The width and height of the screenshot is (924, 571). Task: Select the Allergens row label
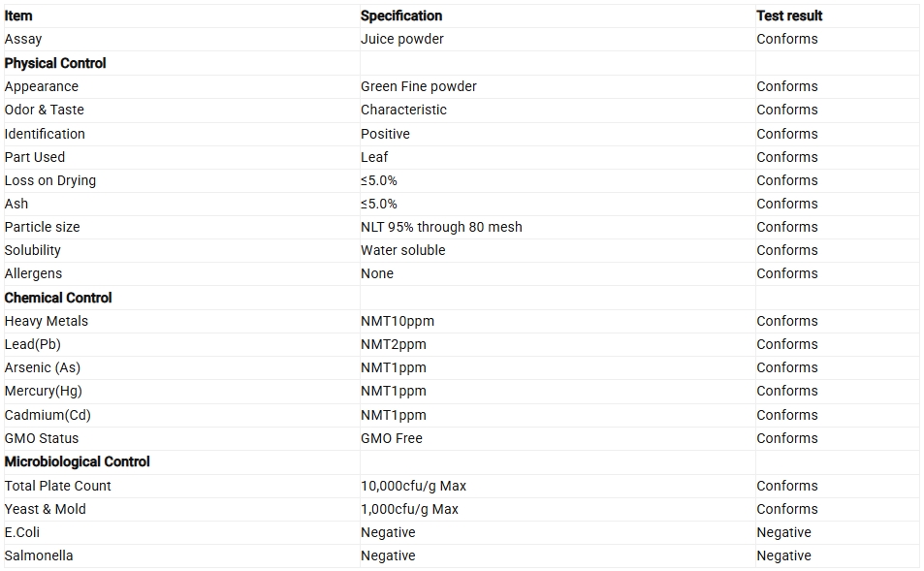(33, 274)
